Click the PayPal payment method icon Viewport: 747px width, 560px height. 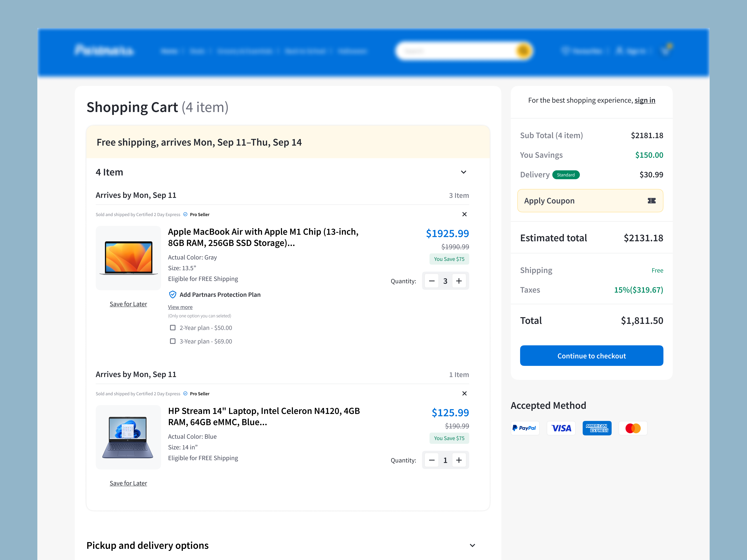click(x=525, y=428)
